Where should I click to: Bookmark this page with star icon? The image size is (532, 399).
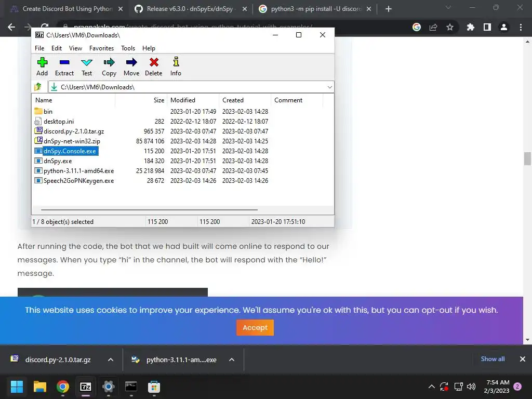pos(450,27)
